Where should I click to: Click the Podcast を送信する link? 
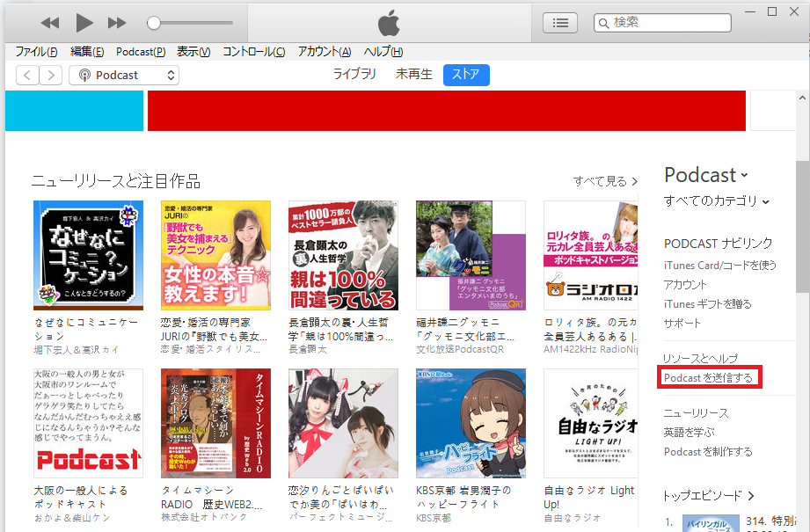point(708,378)
